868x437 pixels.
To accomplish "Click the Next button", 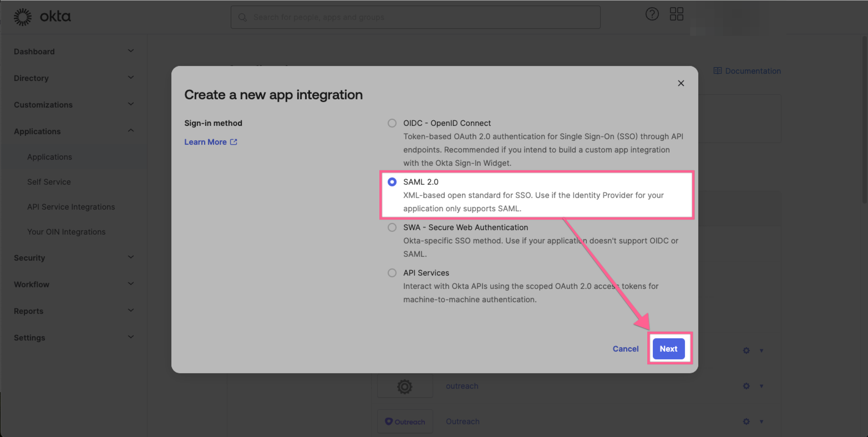I will coord(668,348).
